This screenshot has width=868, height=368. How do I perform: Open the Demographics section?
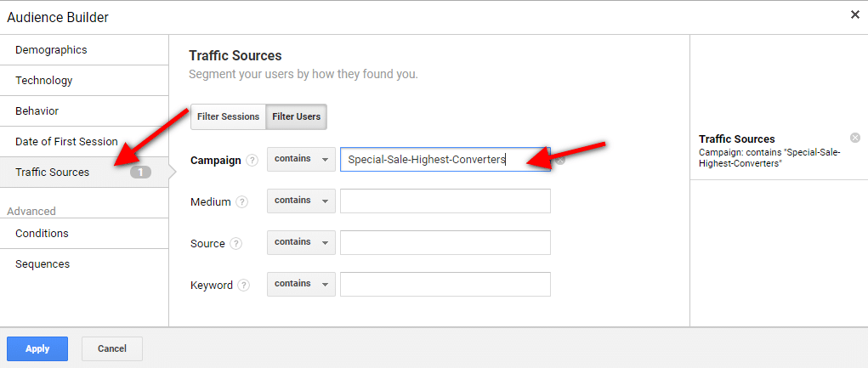coord(51,50)
